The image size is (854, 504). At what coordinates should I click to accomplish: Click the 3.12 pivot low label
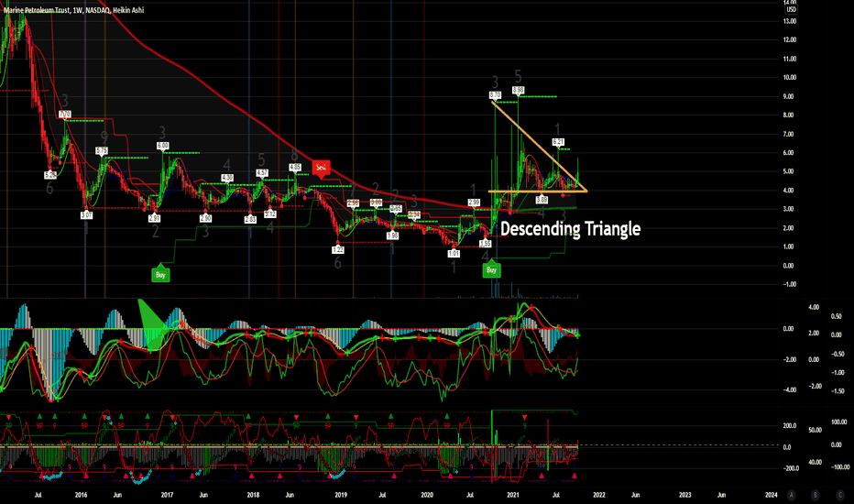point(270,214)
